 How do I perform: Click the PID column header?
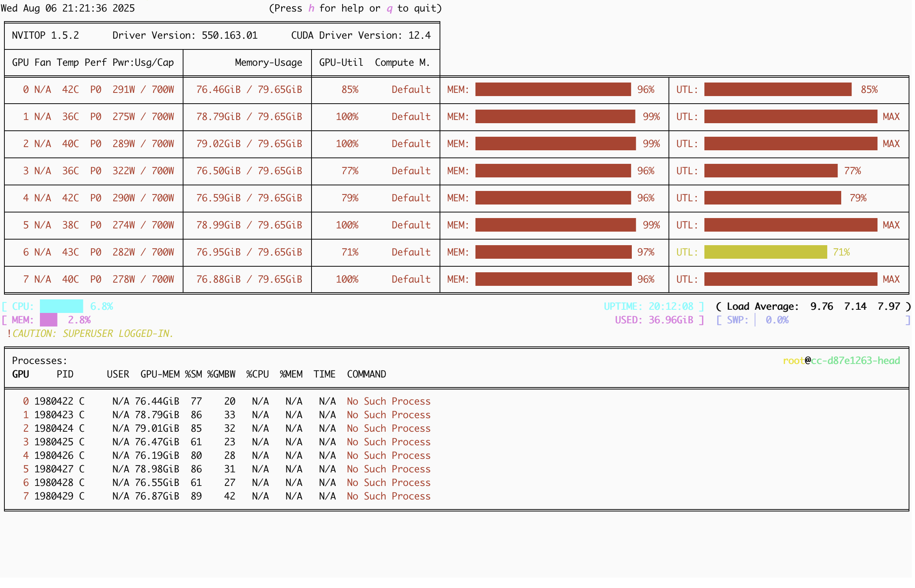65,374
